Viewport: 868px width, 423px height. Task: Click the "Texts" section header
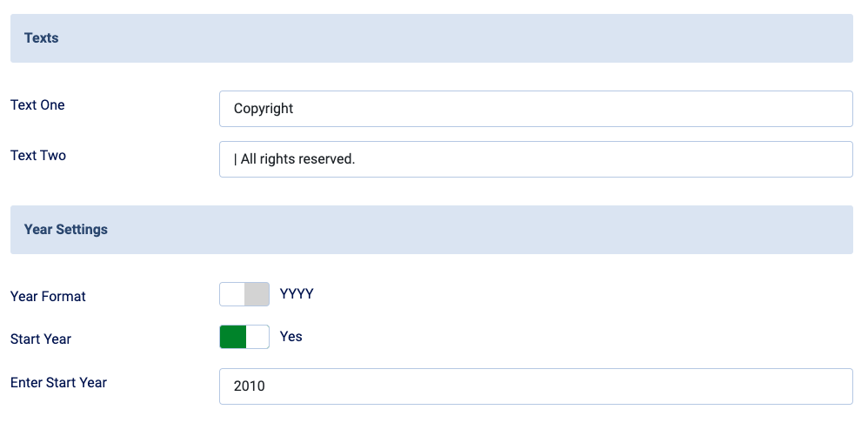click(x=42, y=38)
